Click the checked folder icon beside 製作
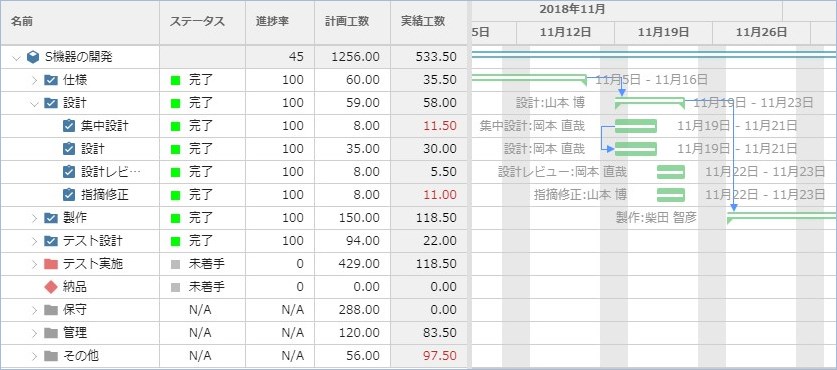Viewport: 837px width, 370px height. [x=51, y=218]
